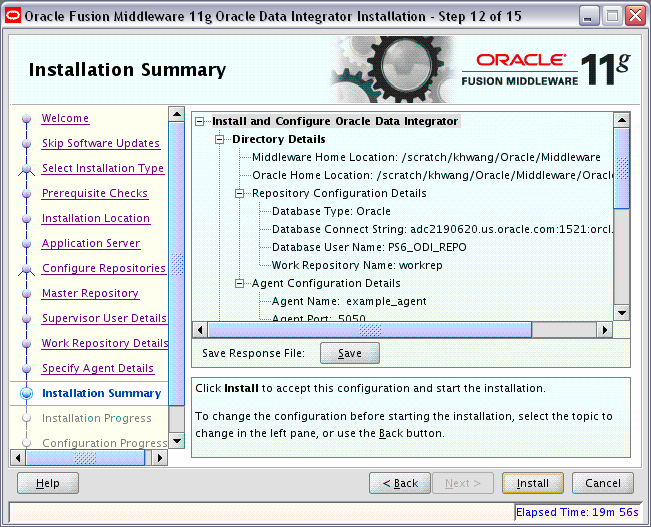Viewport: 651px width, 527px height.
Task: Select the Directory Details tree label
Action: click(279, 140)
